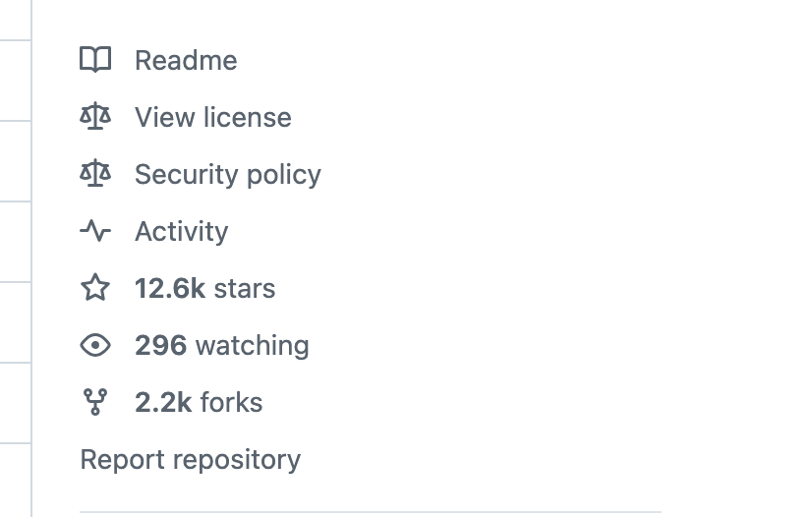Click the 2.2k fork count number
The height and width of the screenshot is (517, 812).
(163, 402)
